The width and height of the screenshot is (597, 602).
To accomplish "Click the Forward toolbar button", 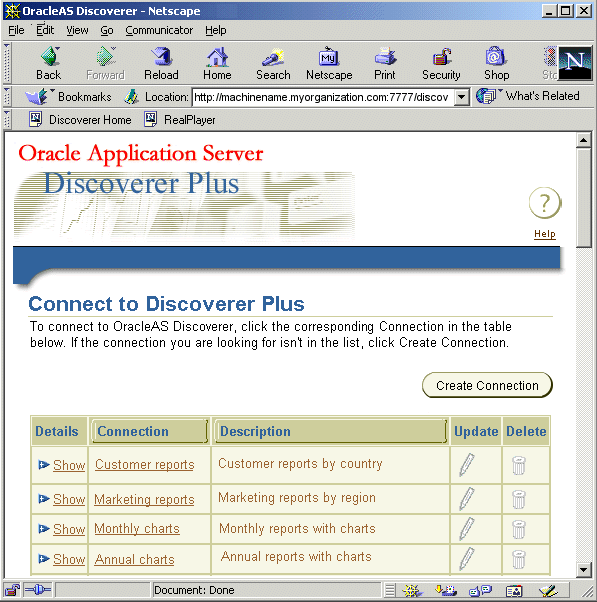I will point(105,63).
